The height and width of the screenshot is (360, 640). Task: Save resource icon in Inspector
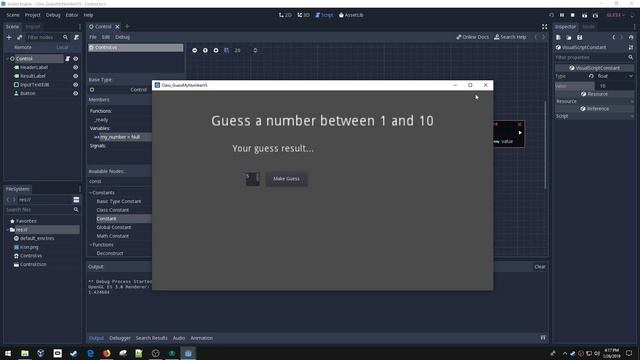pyautogui.click(x=580, y=38)
